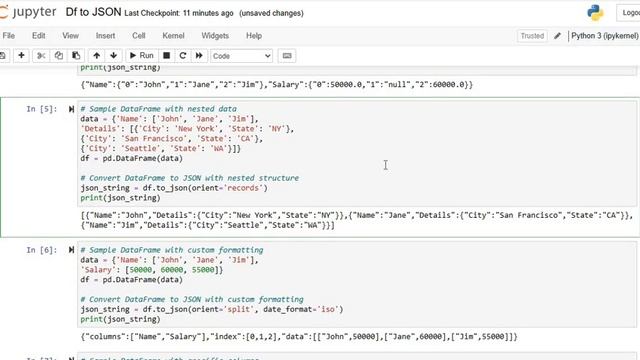Select the In [5] cell prompt
This screenshot has height=360, width=640.
point(42,109)
